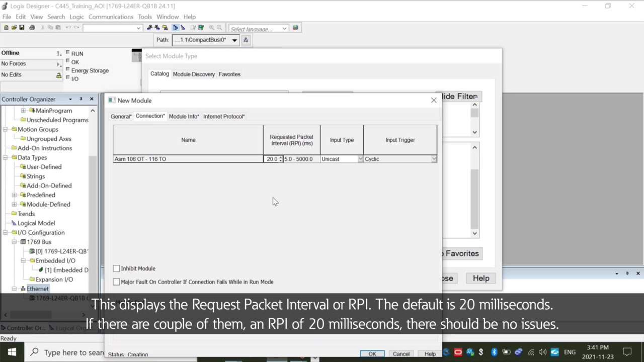Select the Ethernet tree item
This screenshot has height=362, width=644.
pyautogui.click(x=38, y=289)
